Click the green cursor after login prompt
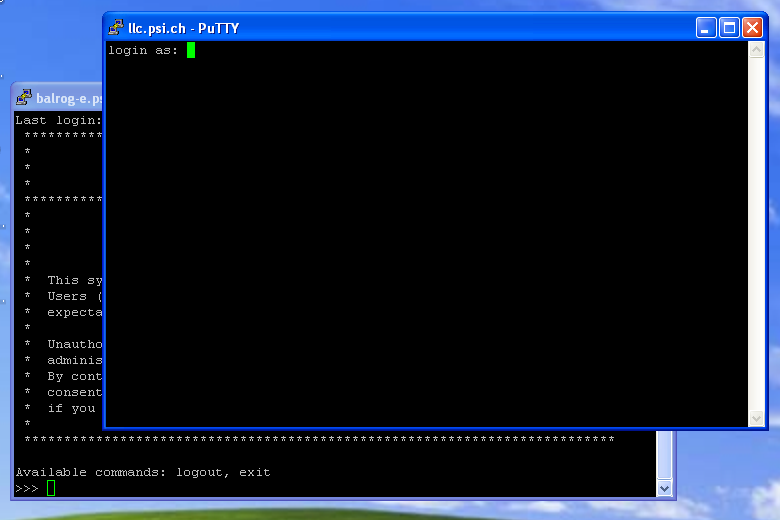 (x=191, y=50)
